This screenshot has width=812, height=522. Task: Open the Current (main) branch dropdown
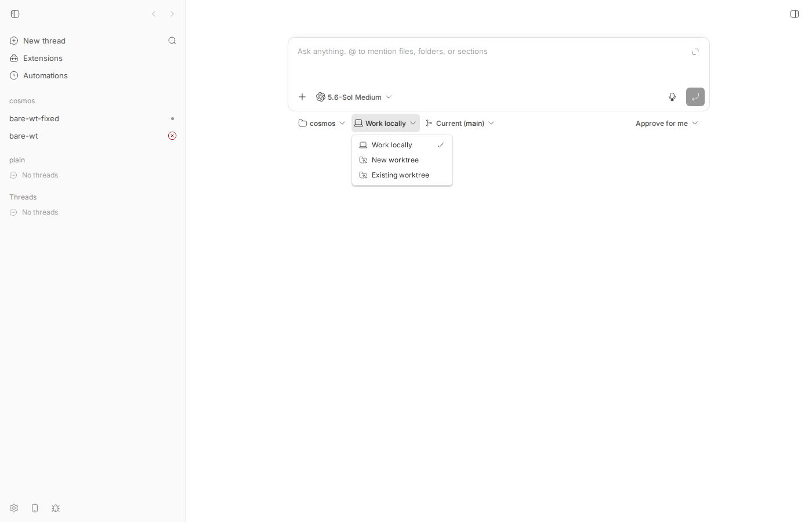(x=460, y=123)
